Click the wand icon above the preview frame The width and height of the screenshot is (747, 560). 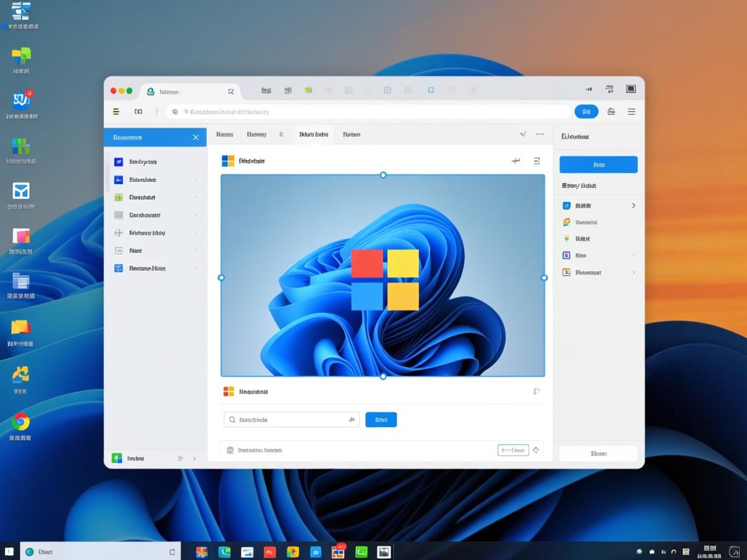point(516,160)
